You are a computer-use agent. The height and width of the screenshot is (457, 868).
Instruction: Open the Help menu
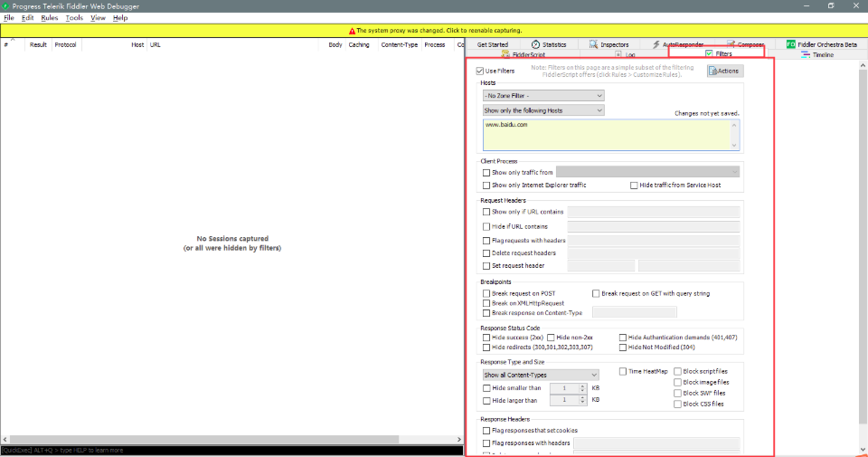(x=120, y=18)
